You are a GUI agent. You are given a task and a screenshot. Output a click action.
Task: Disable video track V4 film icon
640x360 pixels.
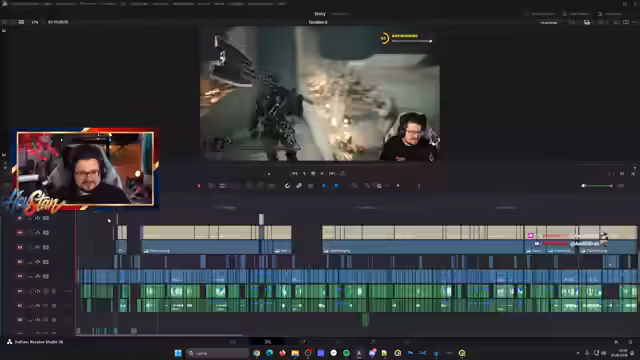click(x=46, y=233)
